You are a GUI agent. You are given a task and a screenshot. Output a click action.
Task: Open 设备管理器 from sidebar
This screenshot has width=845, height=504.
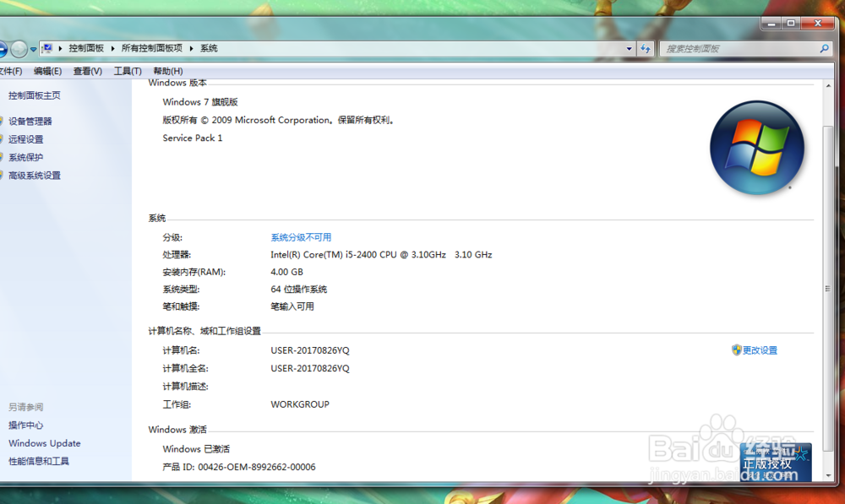pos(30,122)
